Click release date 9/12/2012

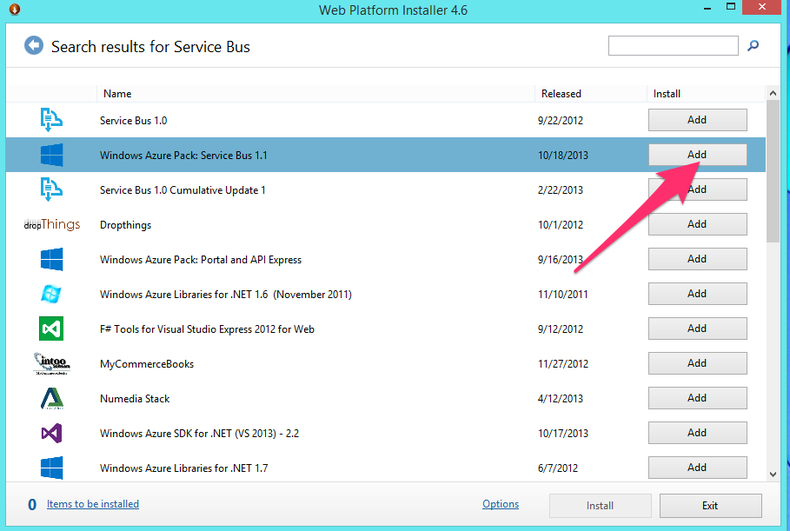tap(560, 329)
